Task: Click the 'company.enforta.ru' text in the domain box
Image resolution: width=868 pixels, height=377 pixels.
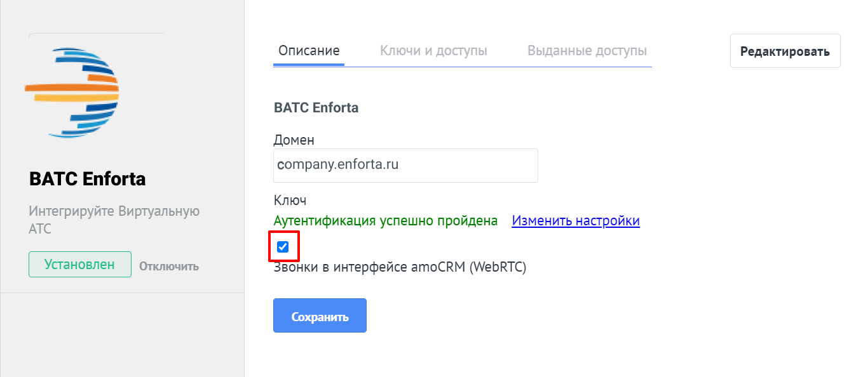Action: [x=338, y=165]
